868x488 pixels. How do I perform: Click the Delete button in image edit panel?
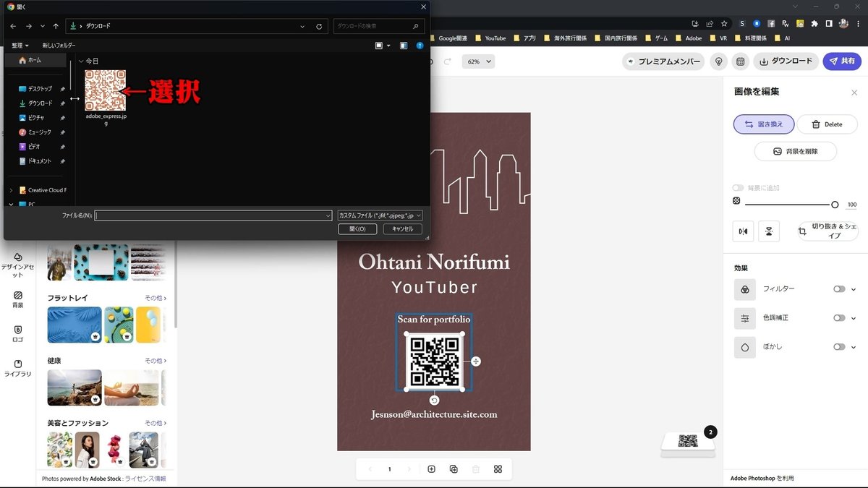827,124
